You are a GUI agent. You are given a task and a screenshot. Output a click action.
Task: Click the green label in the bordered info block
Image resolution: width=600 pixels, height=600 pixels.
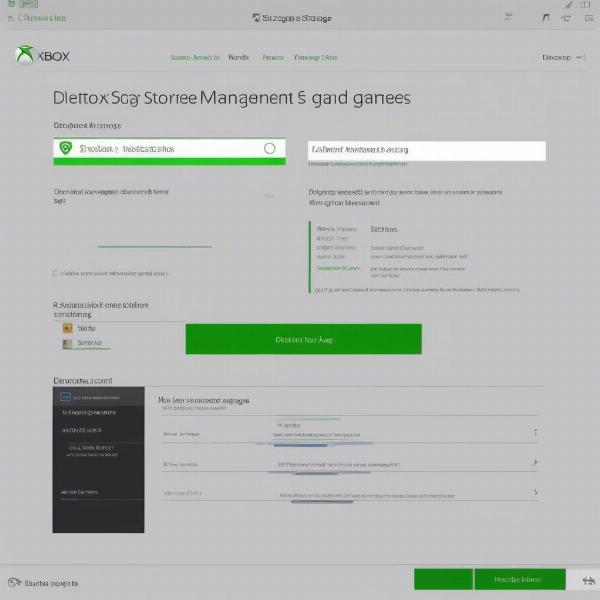[338, 268]
